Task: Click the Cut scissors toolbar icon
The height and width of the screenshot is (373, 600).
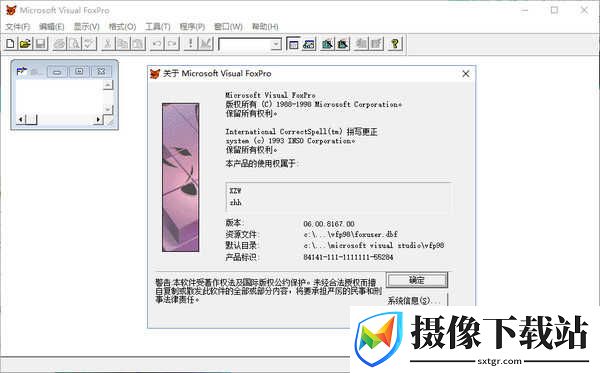Action: (108, 44)
